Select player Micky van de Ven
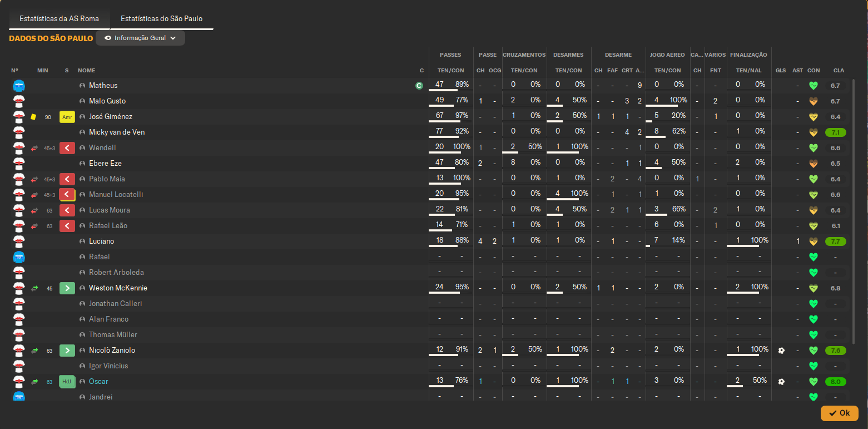This screenshot has width=868, height=429. (x=117, y=132)
